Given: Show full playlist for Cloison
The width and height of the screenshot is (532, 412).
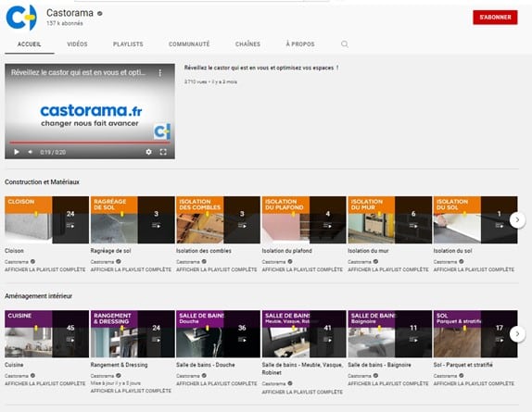Looking at the screenshot, I should pyautogui.click(x=45, y=269).
